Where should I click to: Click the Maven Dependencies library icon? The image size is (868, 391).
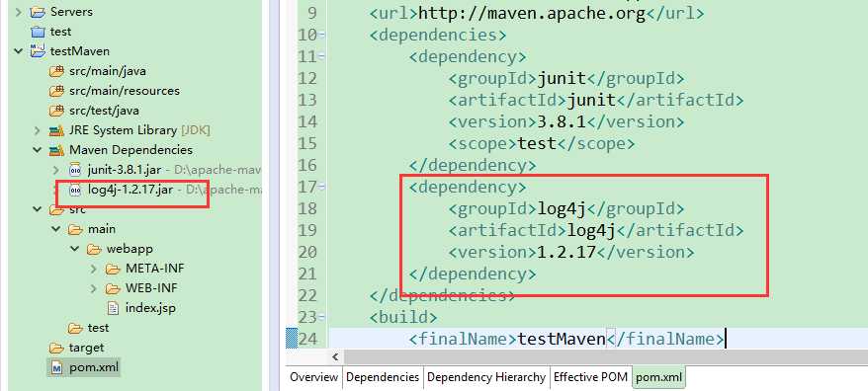[56, 150]
